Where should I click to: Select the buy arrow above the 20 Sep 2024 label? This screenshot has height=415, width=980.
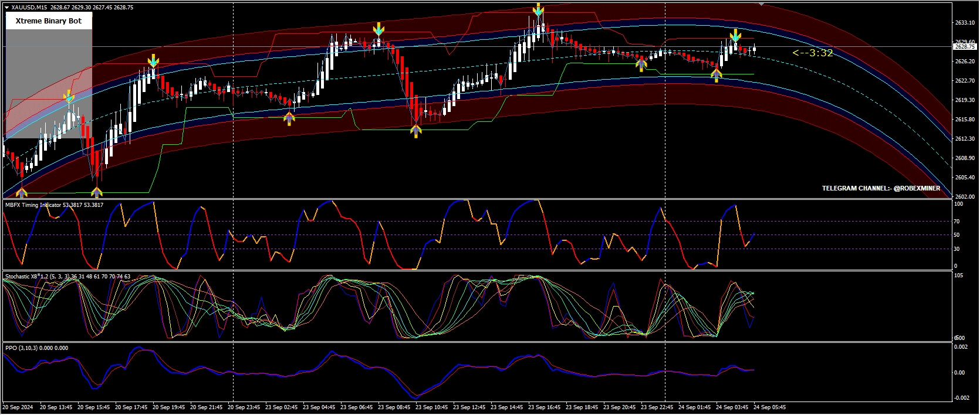coord(22,192)
